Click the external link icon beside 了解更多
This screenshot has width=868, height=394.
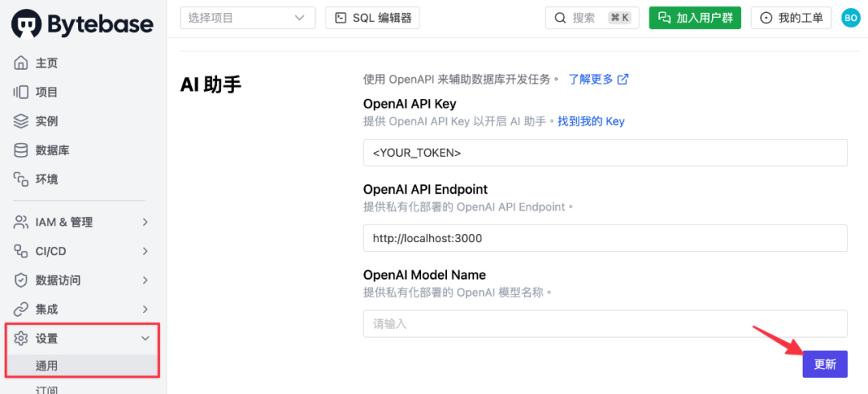(x=623, y=80)
